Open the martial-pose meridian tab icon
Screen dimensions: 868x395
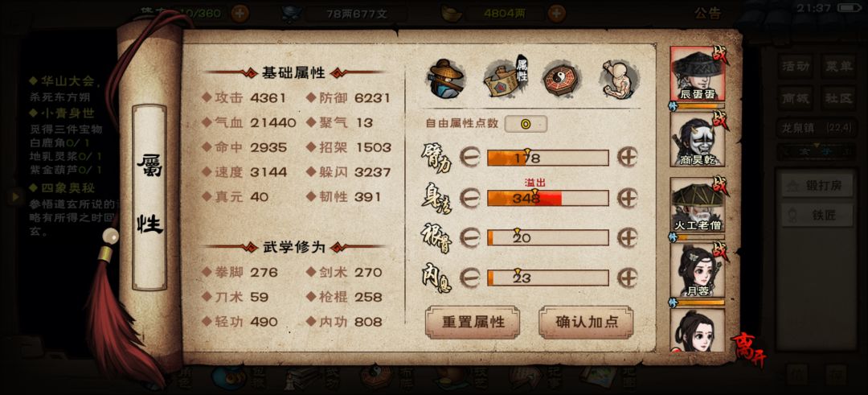619,79
